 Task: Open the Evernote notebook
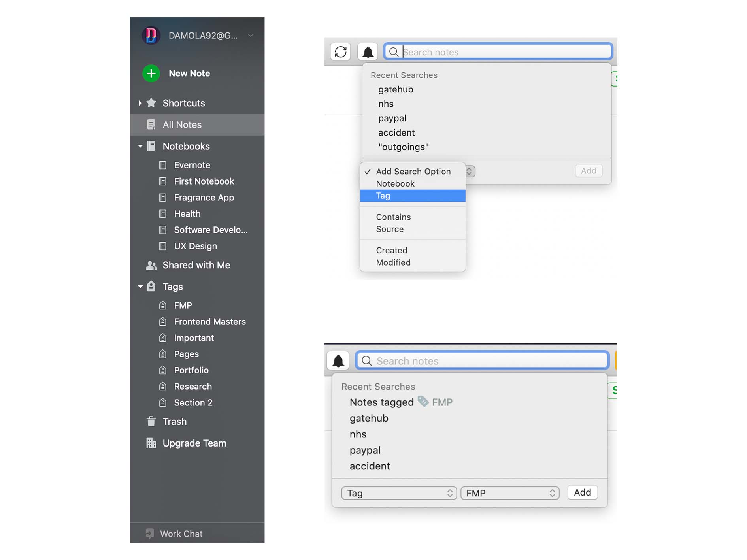click(192, 165)
